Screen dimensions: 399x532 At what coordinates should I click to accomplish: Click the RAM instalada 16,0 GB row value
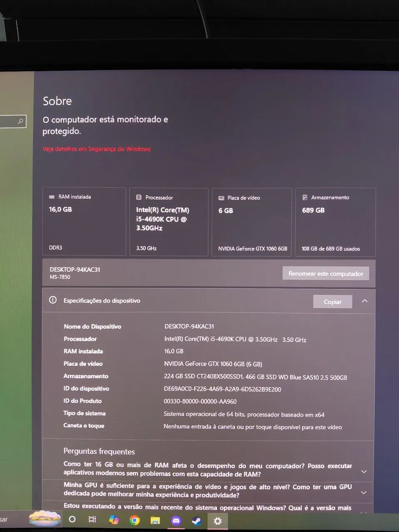click(x=174, y=351)
